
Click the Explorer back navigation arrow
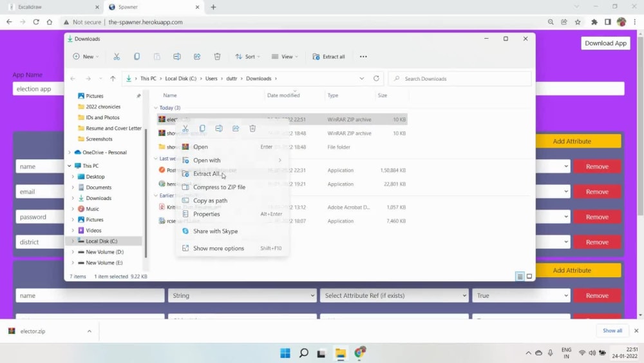pyautogui.click(x=73, y=79)
